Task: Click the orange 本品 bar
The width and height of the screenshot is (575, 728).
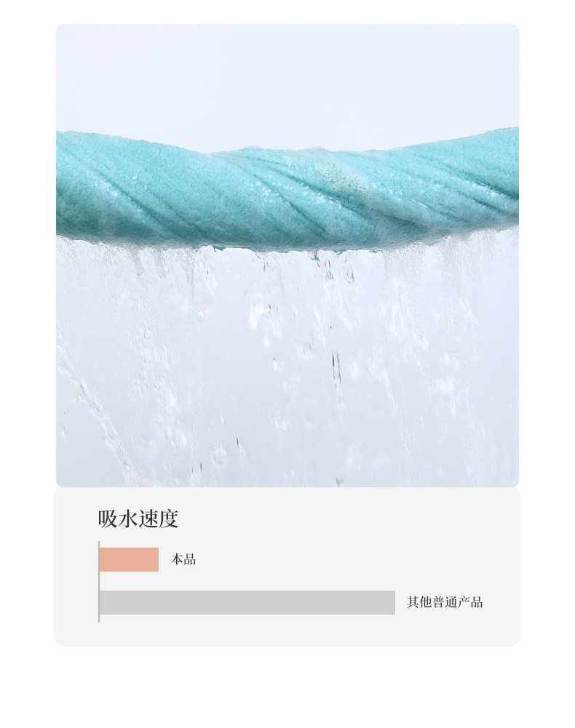Action: [x=129, y=559]
